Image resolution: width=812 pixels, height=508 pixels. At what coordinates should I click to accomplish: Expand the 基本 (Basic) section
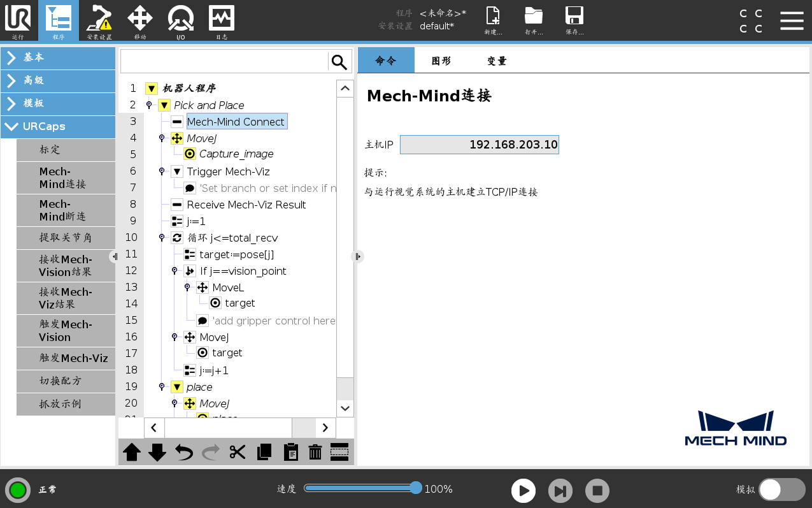[x=58, y=57]
